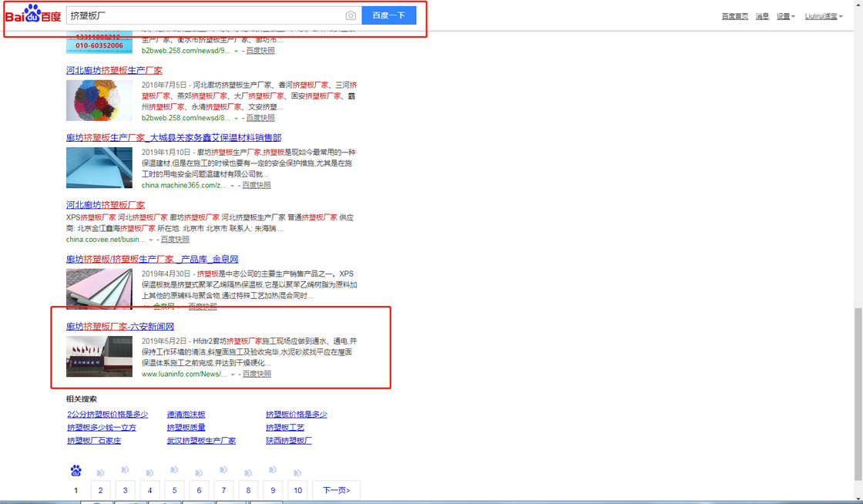Open result 廊坊挤塑板生产厂家_大城县关家务鑫艾保温材料销售部
The height and width of the screenshot is (504, 863).
[174, 137]
